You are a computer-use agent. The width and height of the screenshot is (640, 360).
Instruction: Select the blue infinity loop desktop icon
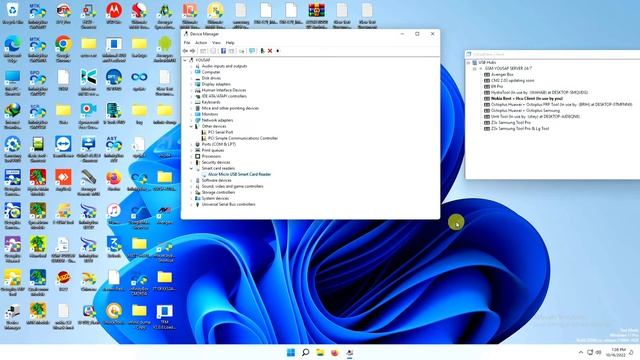(139, 80)
